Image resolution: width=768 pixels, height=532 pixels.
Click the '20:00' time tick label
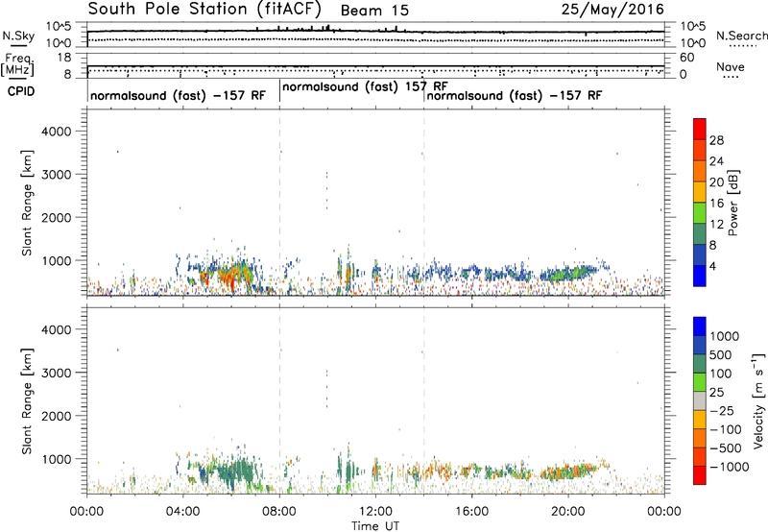click(x=568, y=512)
